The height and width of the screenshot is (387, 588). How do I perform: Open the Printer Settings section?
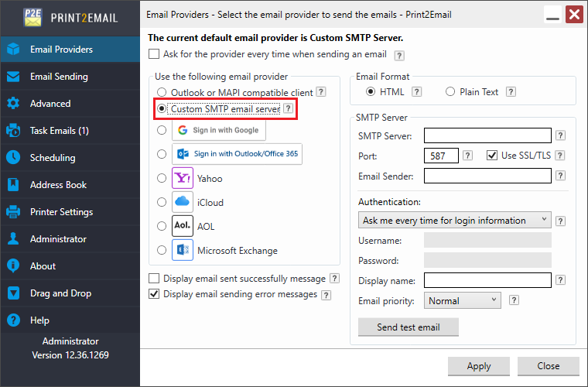[x=61, y=212]
